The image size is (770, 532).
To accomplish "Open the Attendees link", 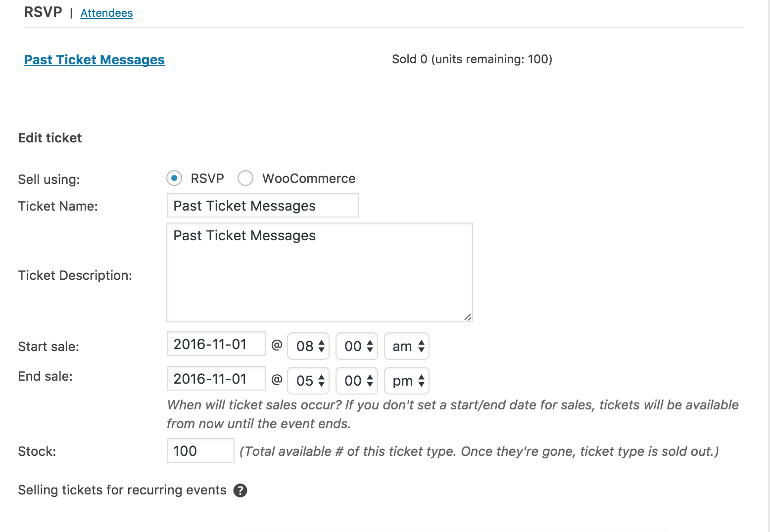I will [x=107, y=13].
